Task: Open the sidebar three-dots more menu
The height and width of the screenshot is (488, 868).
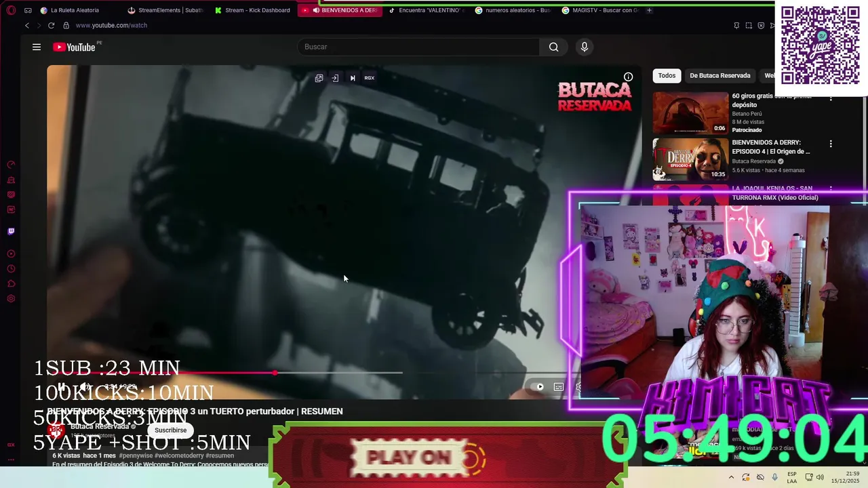Action: pos(11,459)
